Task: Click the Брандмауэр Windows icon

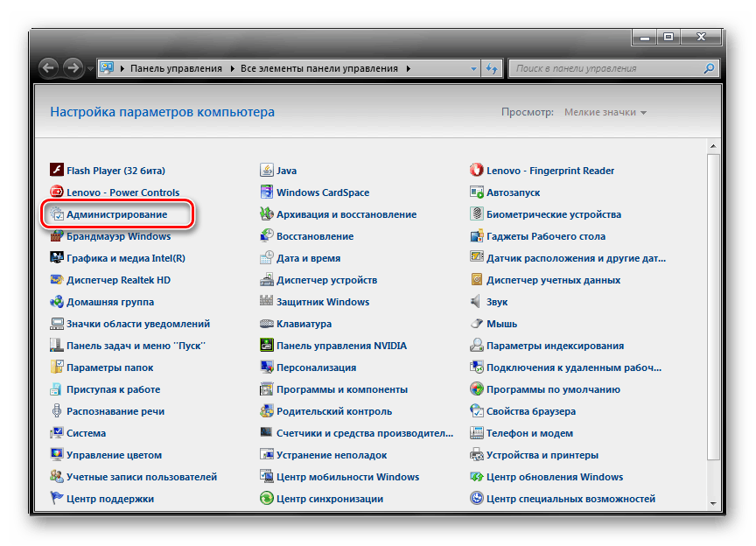Action: [x=57, y=236]
